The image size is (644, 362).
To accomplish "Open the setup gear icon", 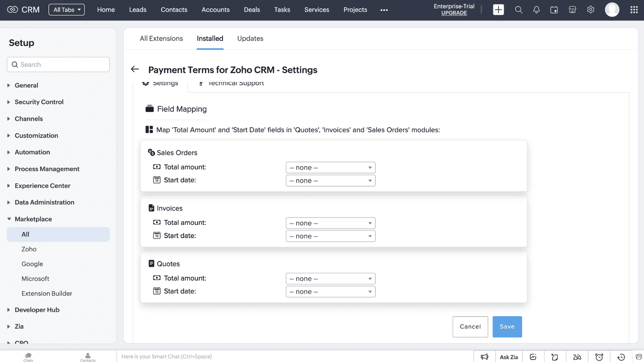I will tap(590, 10).
